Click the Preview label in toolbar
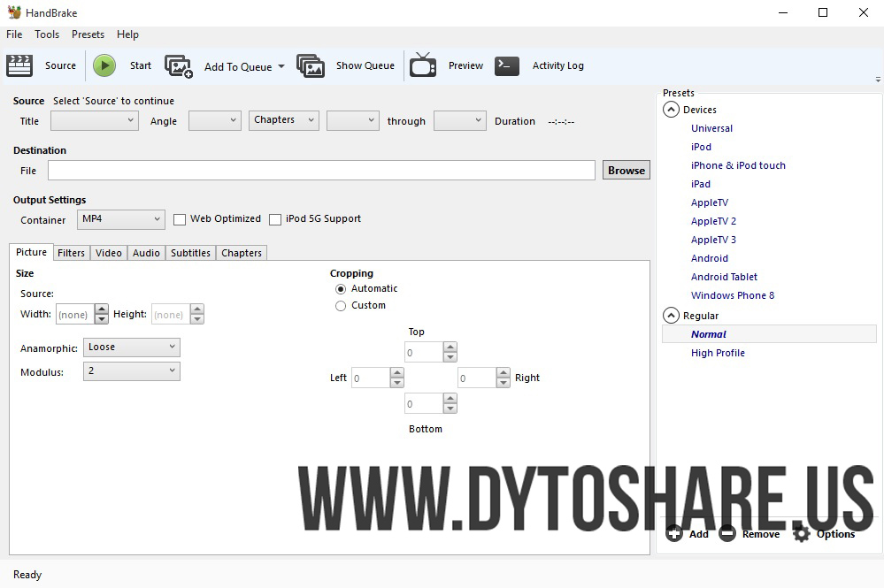Image resolution: width=884 pixels, height=588 pixels. [465, 66]
